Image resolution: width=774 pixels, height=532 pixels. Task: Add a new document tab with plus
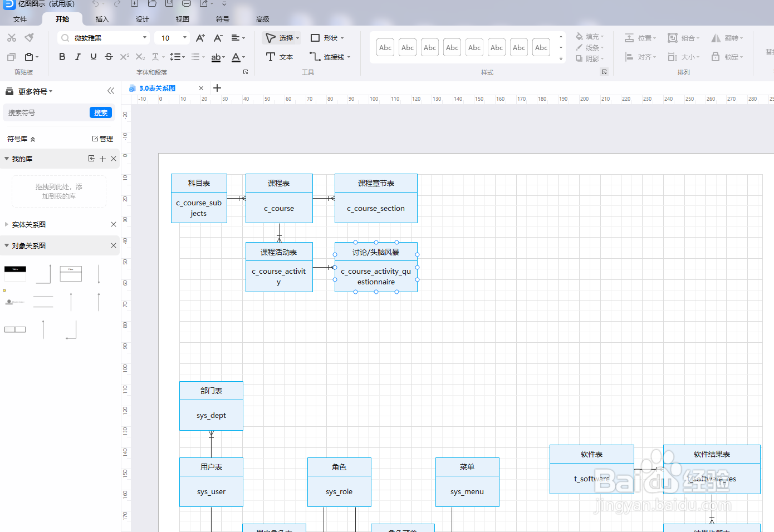(x=217, y=88)
